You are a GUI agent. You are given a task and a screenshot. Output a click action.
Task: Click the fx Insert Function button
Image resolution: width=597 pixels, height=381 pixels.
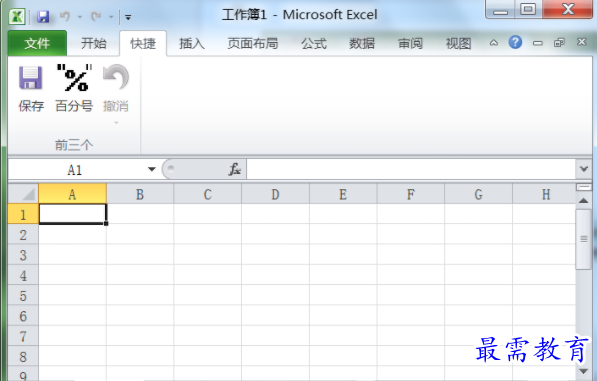click(x=235, y=169)
